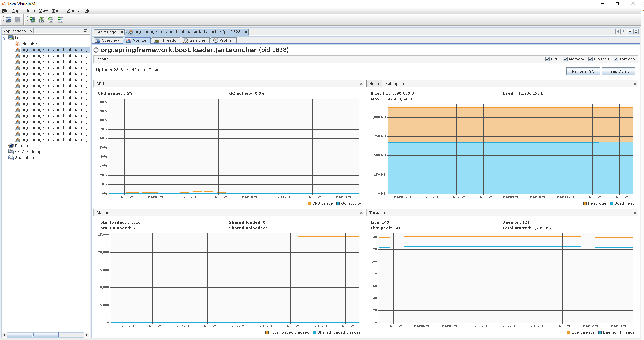Click the Java icon of the highlighted JarLauncher row
Screen dimensions: 644x340
(x=18, y=50)
